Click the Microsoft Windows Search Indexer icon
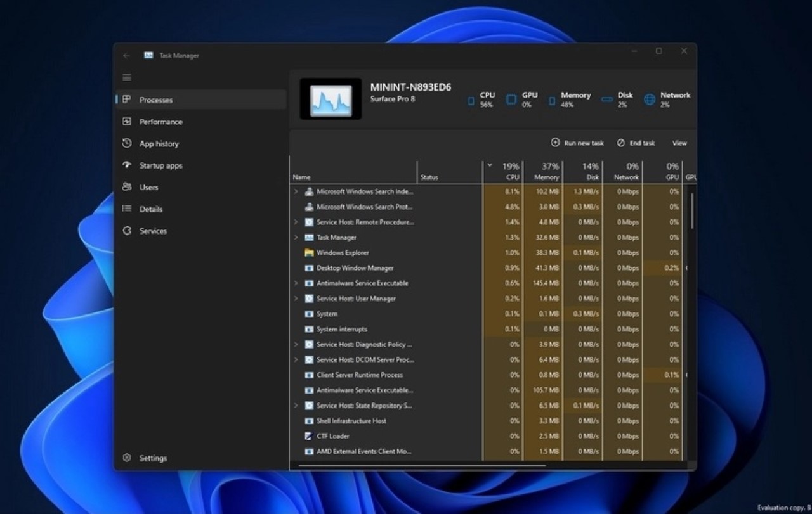Image resolution: width=812 pixels, height=514 pixels. 309,191
